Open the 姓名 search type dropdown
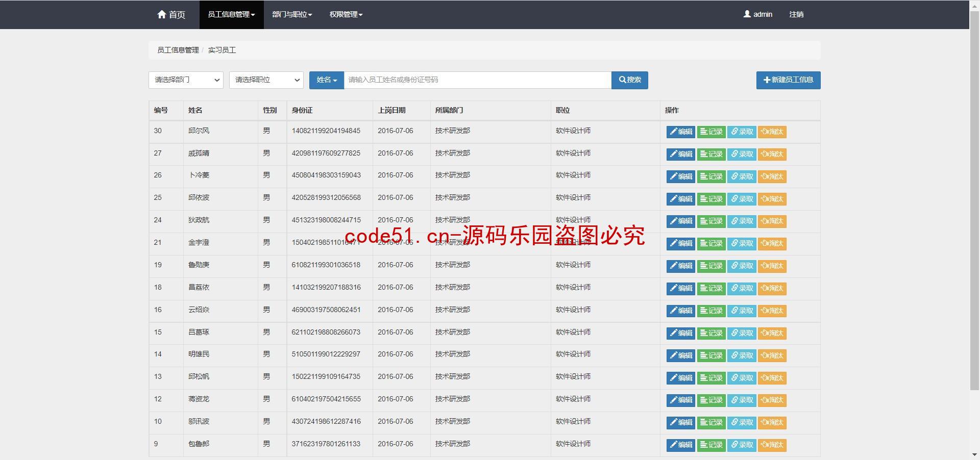 click(327, 80)
